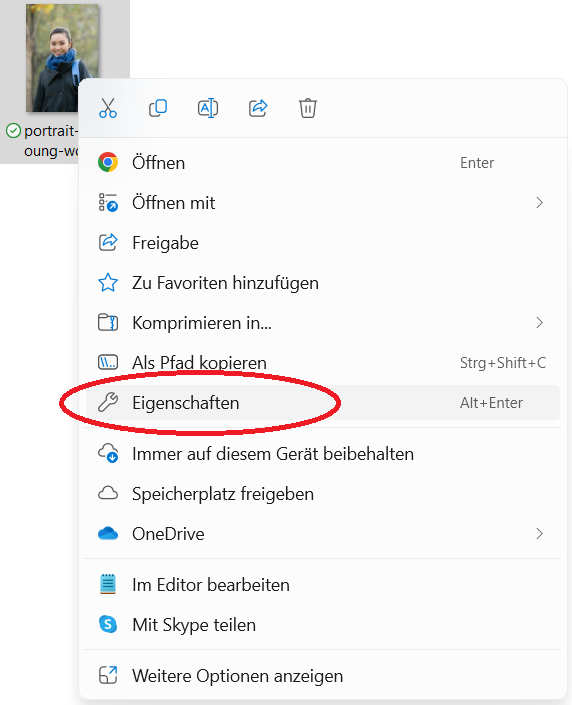This screenshot has width=572, height=705.
Task: Click the portrait file name label
Action: tap(50, 141)
